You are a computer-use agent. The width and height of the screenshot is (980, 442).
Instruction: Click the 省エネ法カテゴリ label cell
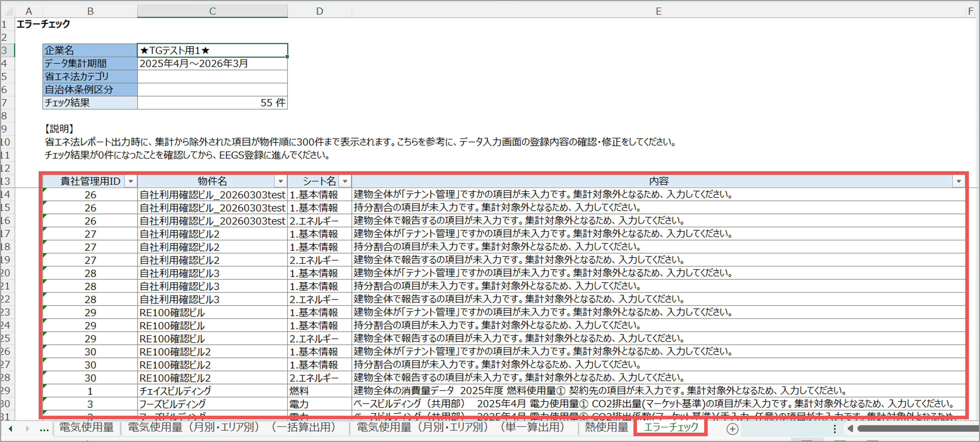(90, 77)
